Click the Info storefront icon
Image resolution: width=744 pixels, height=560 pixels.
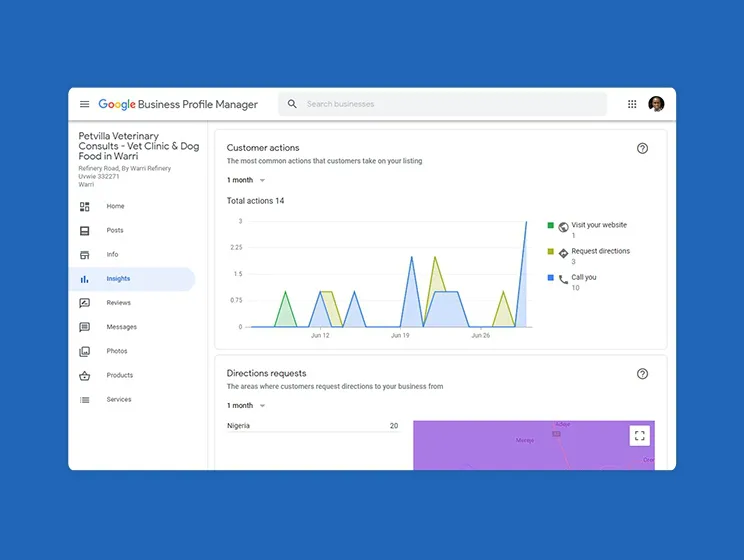[84, 255]
